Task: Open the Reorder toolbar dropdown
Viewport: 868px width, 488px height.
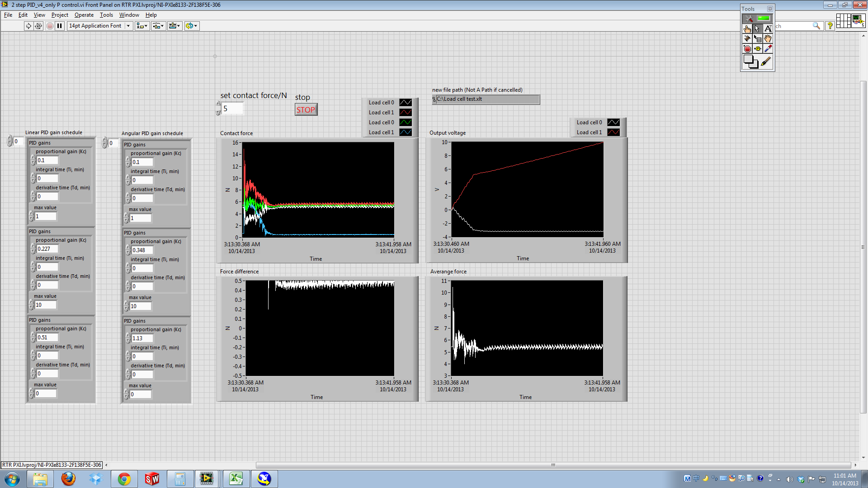Action: pos(192,26)
